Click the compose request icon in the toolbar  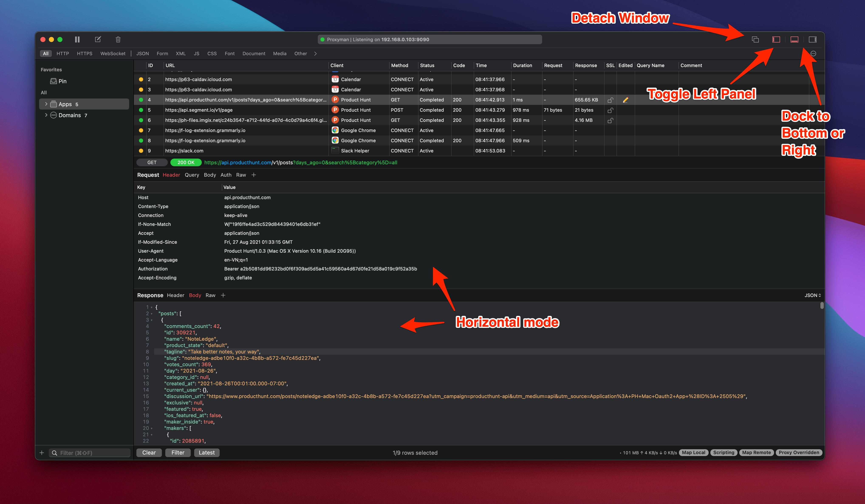pyautogui.click(x=98, y=39)
